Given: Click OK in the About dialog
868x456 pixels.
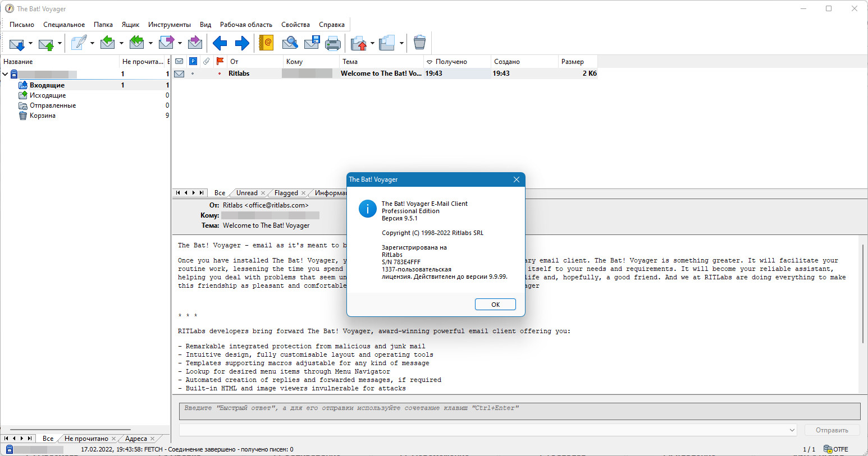Looking at the screenshot, I should [495, 305].
